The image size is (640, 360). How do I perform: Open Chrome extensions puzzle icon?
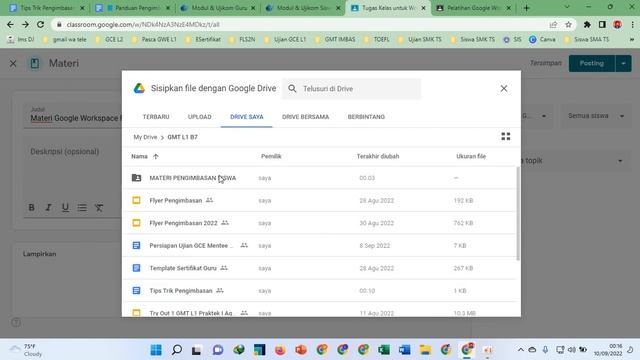[x=587, y=24]
